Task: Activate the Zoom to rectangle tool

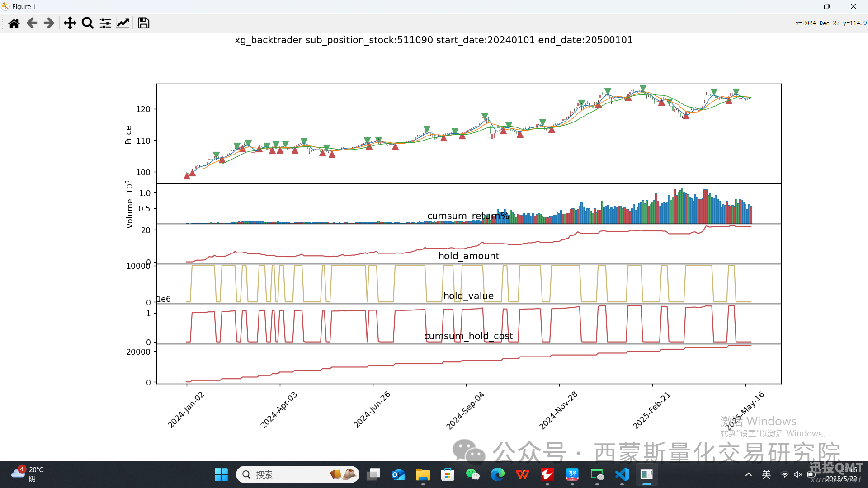Action: tap(88, 23)
